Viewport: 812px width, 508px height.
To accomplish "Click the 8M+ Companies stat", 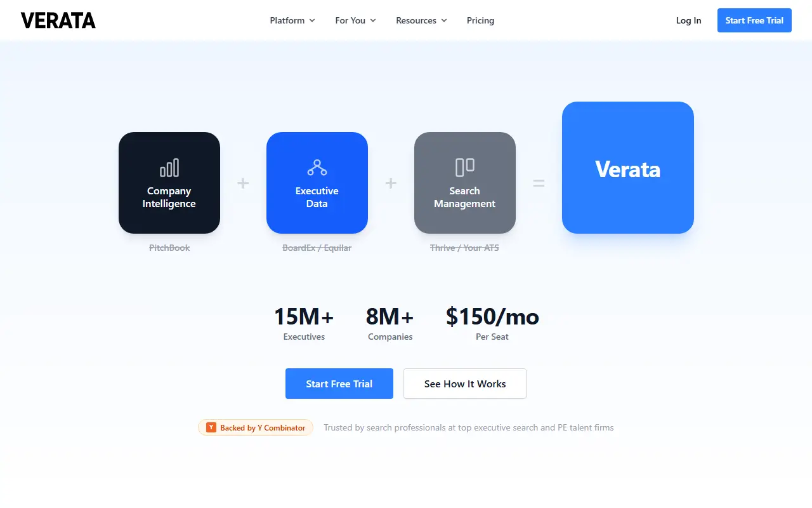I will [x=390, y=324].
